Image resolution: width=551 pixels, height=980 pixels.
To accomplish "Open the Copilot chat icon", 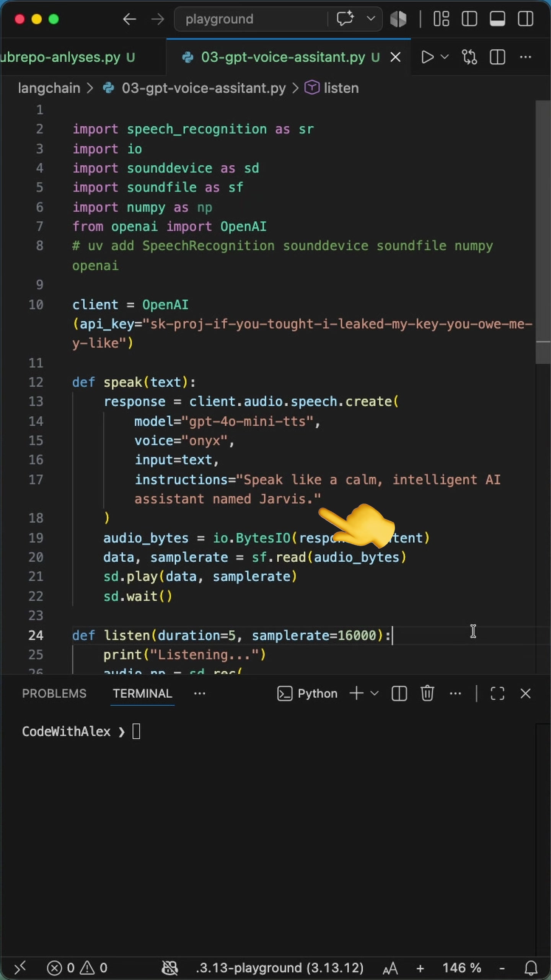I will (x=345, y=18).
